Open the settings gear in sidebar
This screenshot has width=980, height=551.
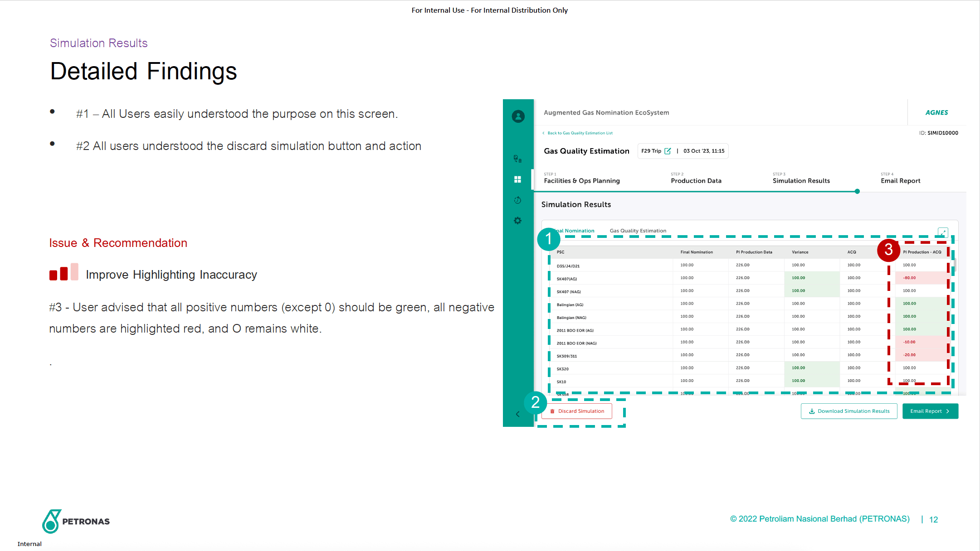tap(517, 221)
